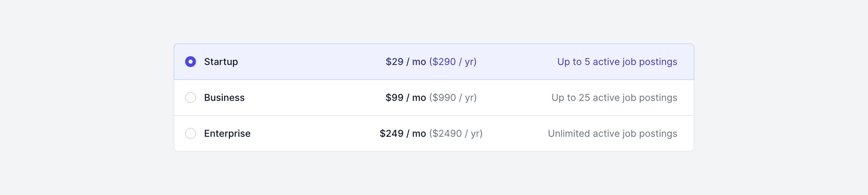This screenshot has width=868, height=195.
Task: Click empty space between Startup and $29 price
Action: click(312, 62)
